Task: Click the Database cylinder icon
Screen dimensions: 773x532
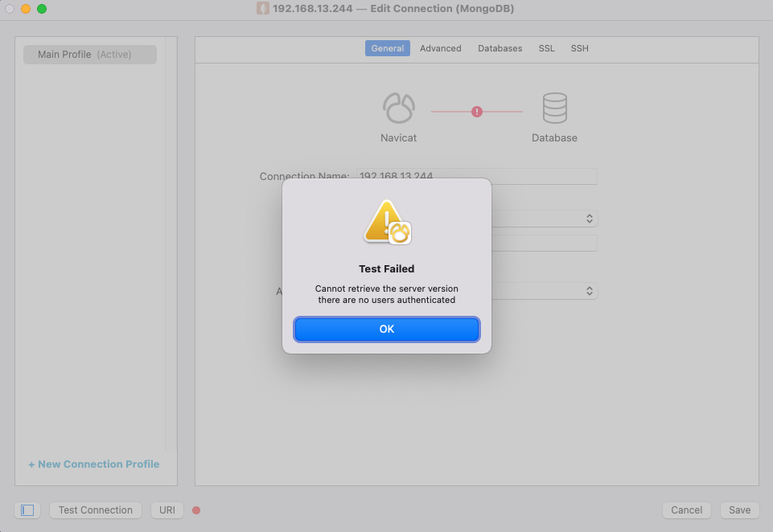Action: pyautogui.click(x=554, y=108)
